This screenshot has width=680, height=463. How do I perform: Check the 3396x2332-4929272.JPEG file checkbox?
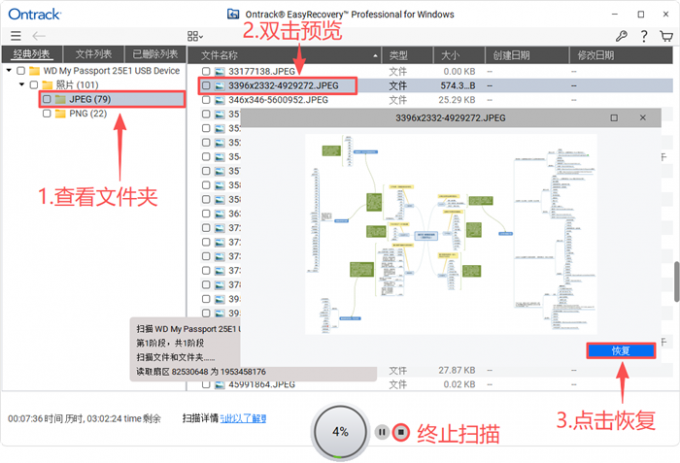click(206, 85)
